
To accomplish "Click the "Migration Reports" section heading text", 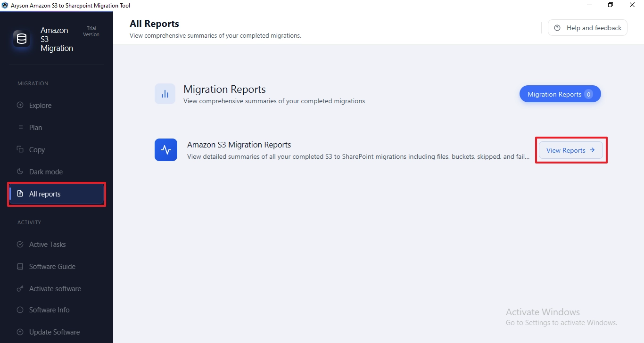I will [224, 90].
